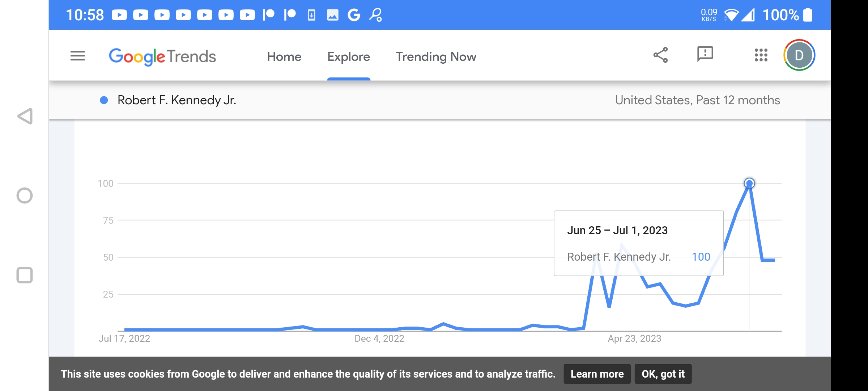Image resolution: width=868 pixels, height=391 pixels.
Task: Click the download notification icon
Action: click(311, 15)
